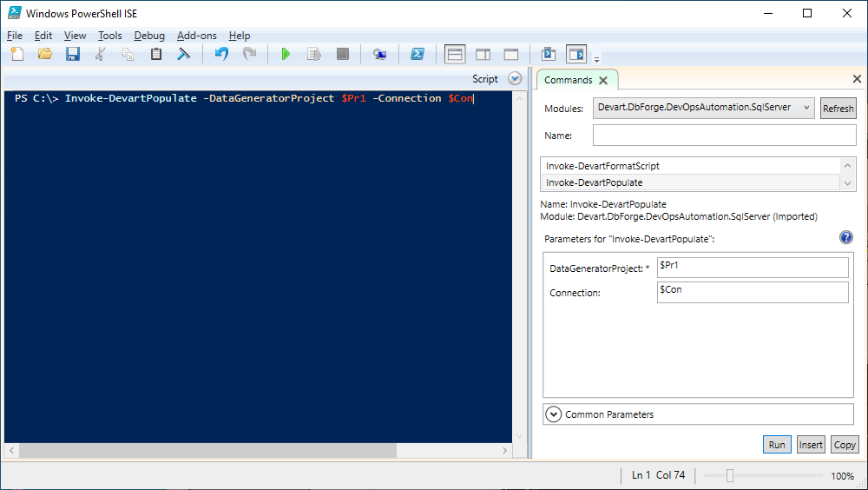This screenshot has height=490, width=868.
Task: Open New Remote PowerShell Tab
Action: [380, 54]
